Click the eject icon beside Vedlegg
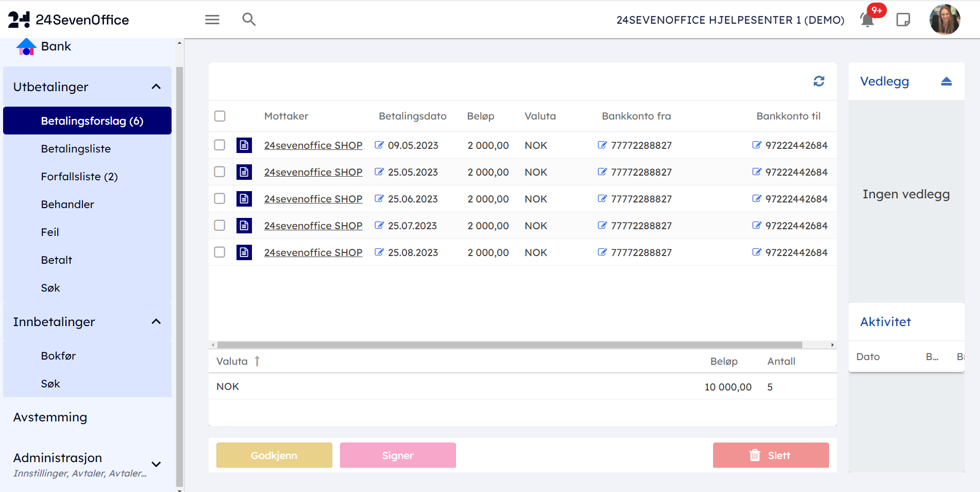Image resolution: width=980 pixels, height=492 pixels. [946, 81]
